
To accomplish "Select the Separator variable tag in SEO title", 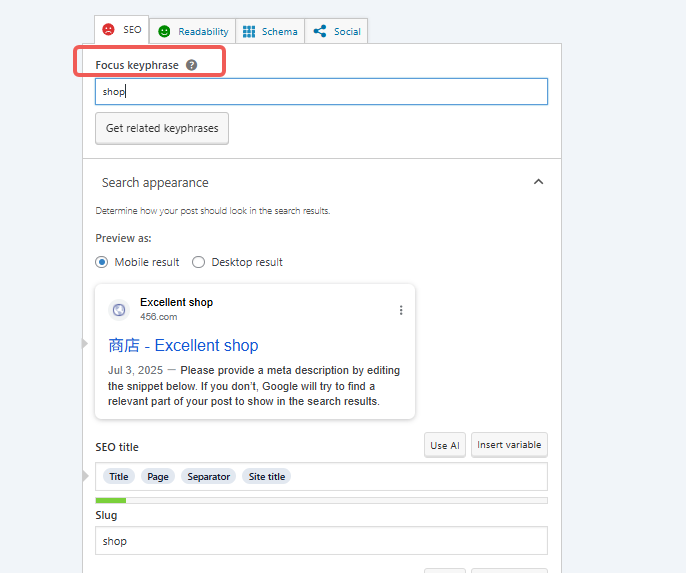I will click(209, 477).
